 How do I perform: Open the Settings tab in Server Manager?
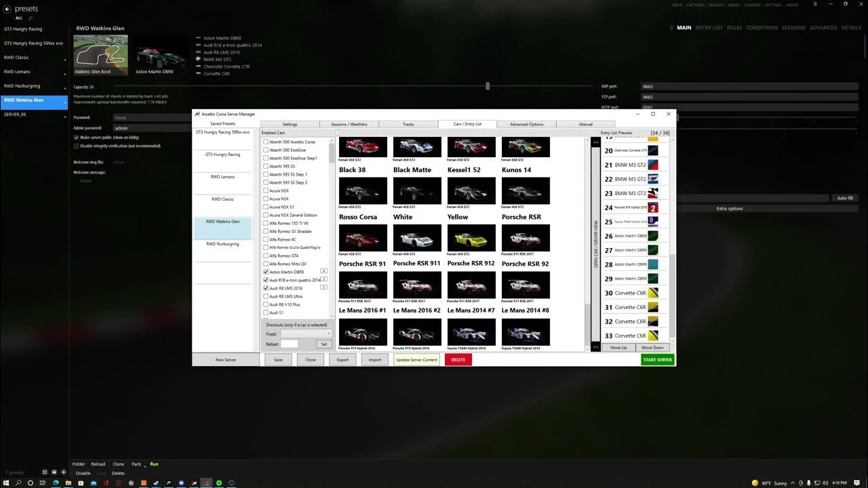(290, 124)
